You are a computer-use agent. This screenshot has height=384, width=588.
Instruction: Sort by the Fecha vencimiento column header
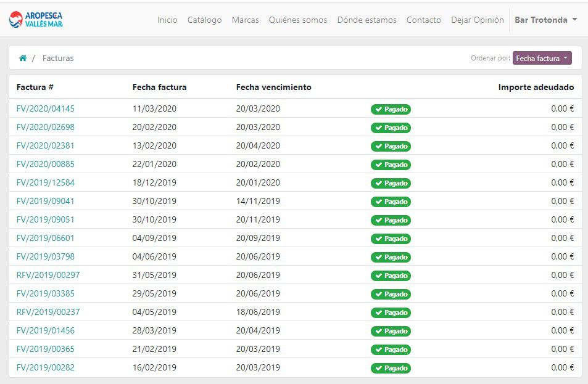point(273,87)
